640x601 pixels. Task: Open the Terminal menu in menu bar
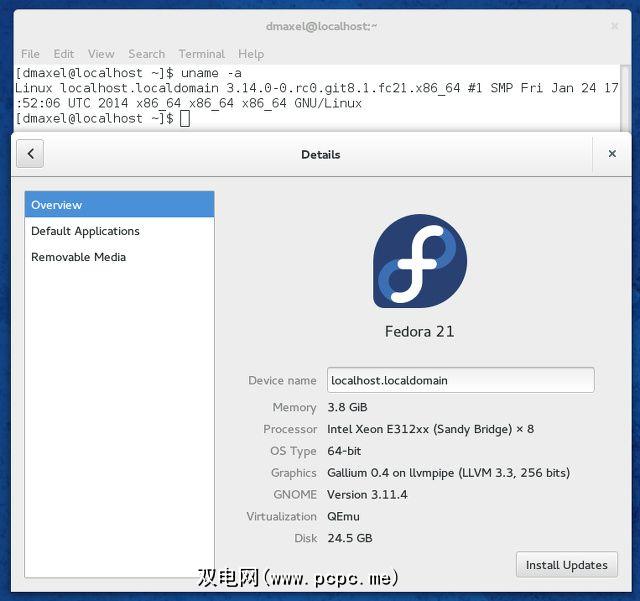point(202,54)
